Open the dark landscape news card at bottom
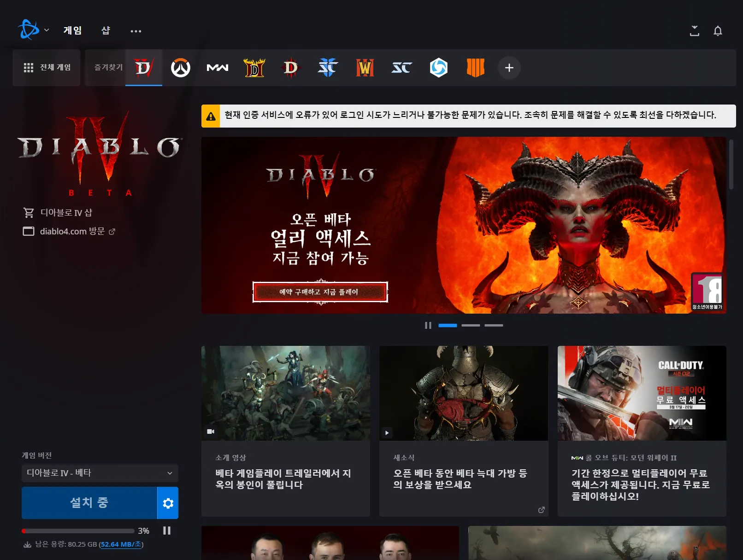Screen dimensions: 743x560 coord(597,543)
